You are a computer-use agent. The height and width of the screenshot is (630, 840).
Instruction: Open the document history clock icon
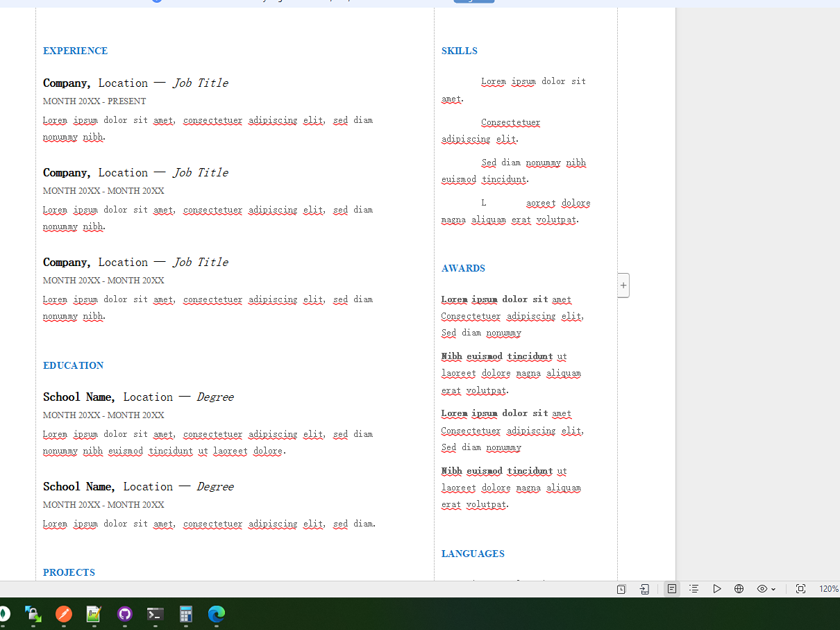pyautogui.click(x=621, y=589)
